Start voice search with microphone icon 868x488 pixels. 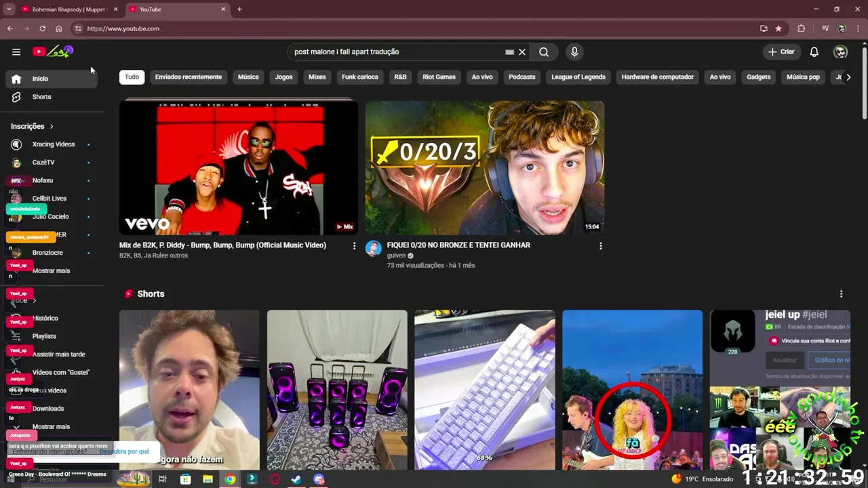[x=574, y=52]
